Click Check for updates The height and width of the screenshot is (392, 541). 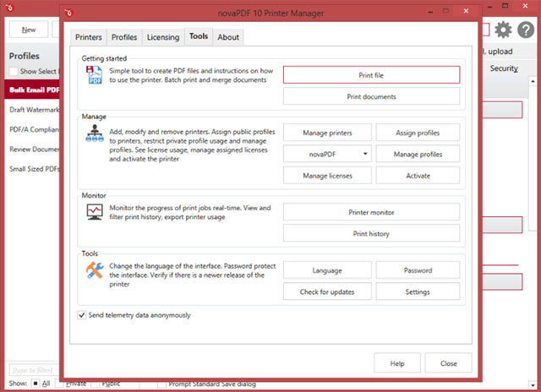tap(327, 291)
